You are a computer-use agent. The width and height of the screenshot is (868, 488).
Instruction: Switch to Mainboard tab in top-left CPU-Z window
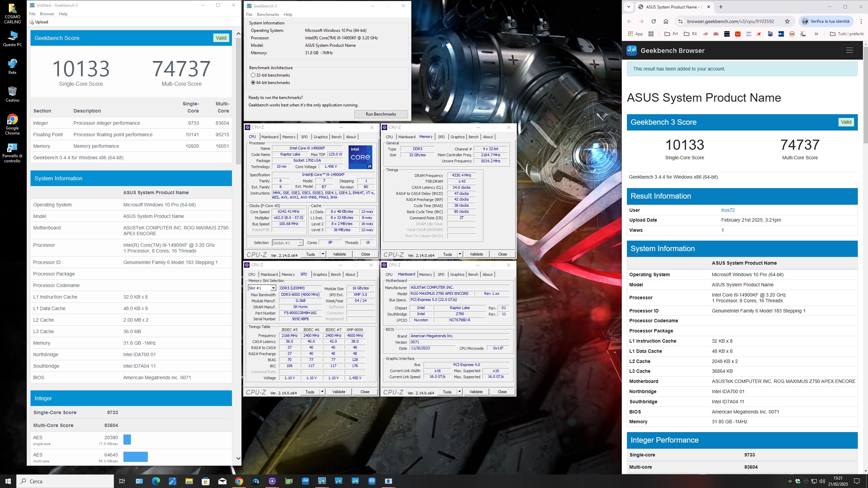(270, 137)
